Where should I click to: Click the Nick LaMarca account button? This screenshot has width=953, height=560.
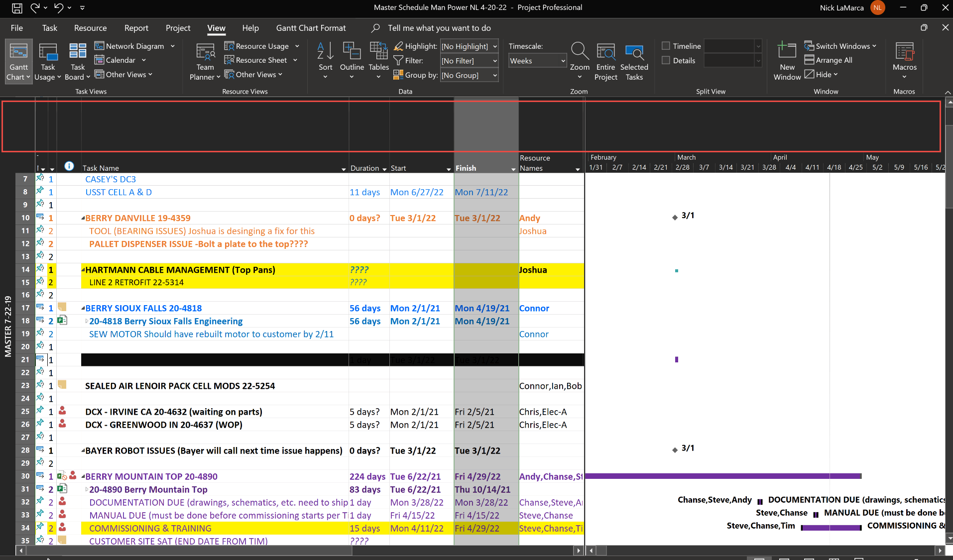coord(852,7)
